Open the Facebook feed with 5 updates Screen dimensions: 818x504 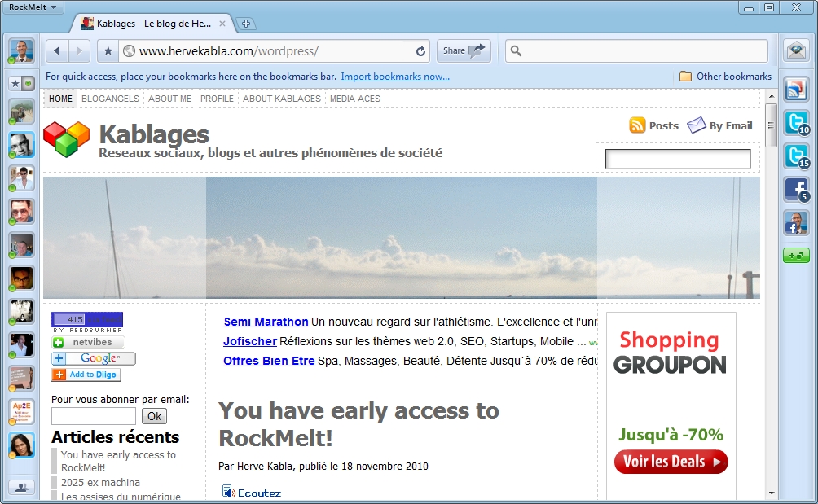796,190
